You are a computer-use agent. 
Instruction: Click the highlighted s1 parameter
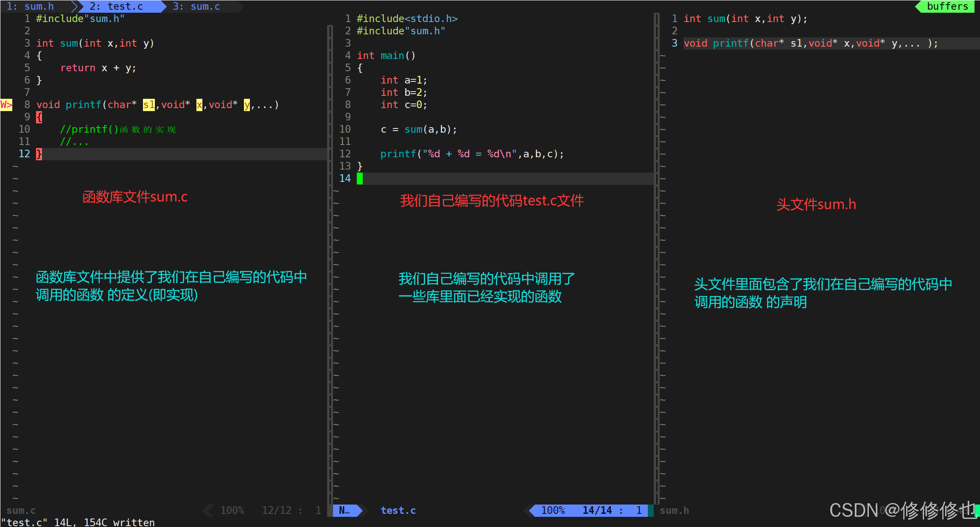click(x=148, y=105)
